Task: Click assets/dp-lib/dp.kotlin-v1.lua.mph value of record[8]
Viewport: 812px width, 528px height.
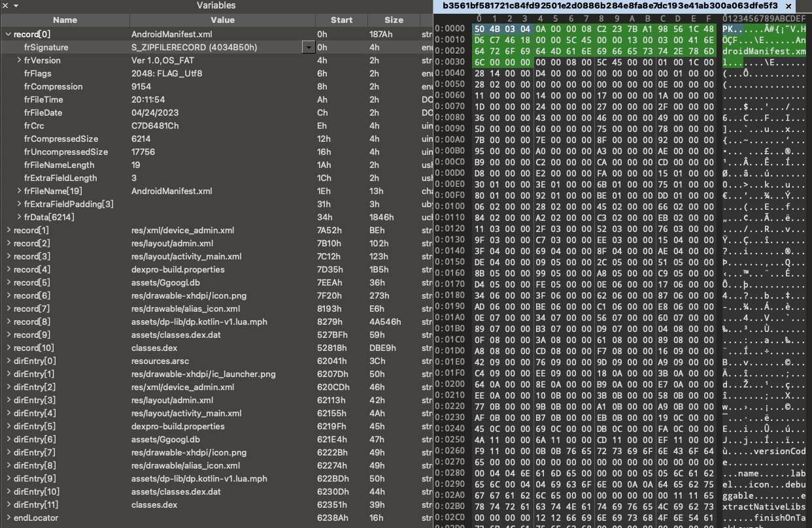Action: coord(199,322)
